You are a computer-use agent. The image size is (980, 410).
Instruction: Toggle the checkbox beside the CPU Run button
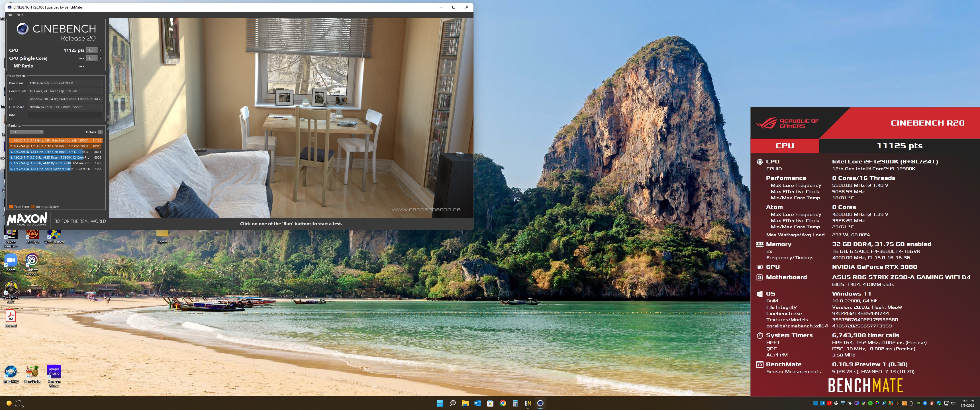pos(101,50)
